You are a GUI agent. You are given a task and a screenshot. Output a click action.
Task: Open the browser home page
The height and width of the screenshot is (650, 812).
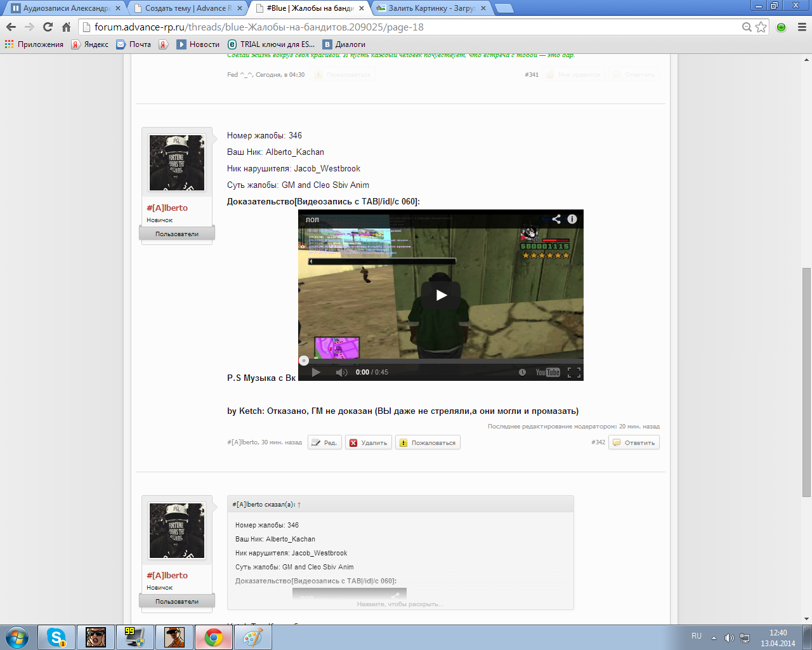click(x=66, y=27)
